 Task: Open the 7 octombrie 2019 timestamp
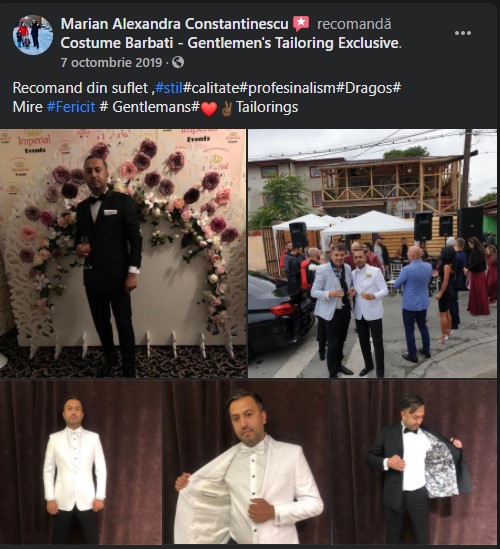pos(111,62)
